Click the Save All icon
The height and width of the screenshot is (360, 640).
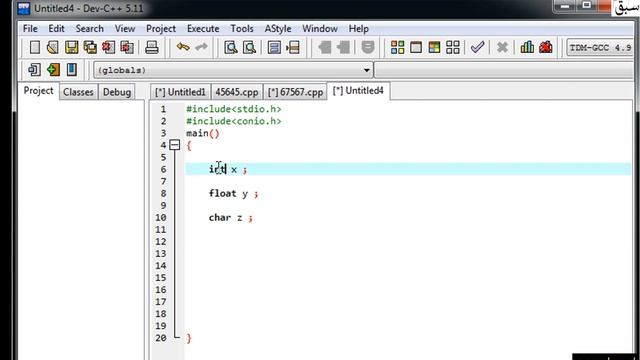(90, 47)
